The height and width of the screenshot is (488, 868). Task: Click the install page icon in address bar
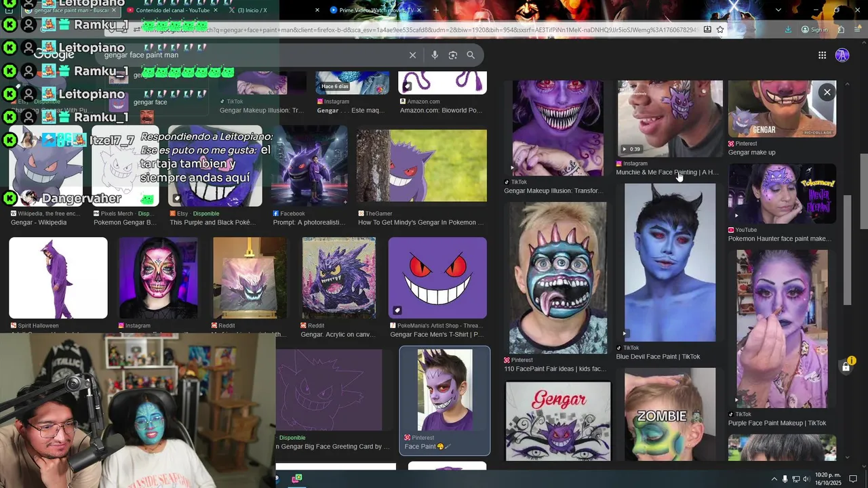point(707,30)
